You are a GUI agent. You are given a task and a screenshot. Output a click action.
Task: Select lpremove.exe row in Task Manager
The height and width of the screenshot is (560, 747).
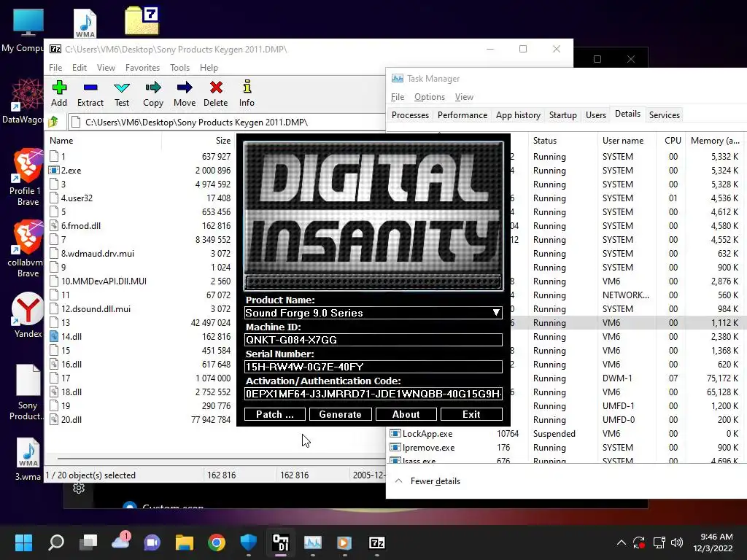click(x=566, y=448)
